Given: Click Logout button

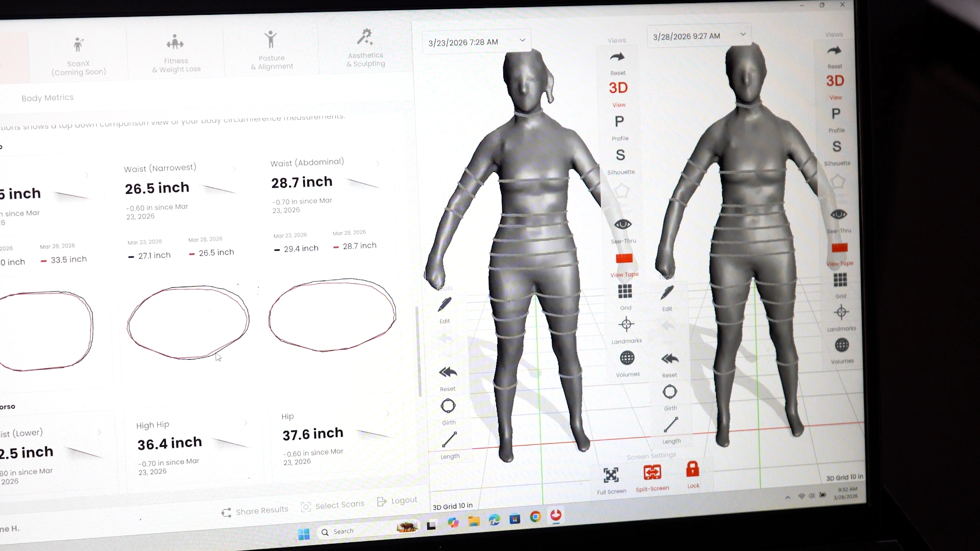Looking at the screenshot, I should 397,501.
